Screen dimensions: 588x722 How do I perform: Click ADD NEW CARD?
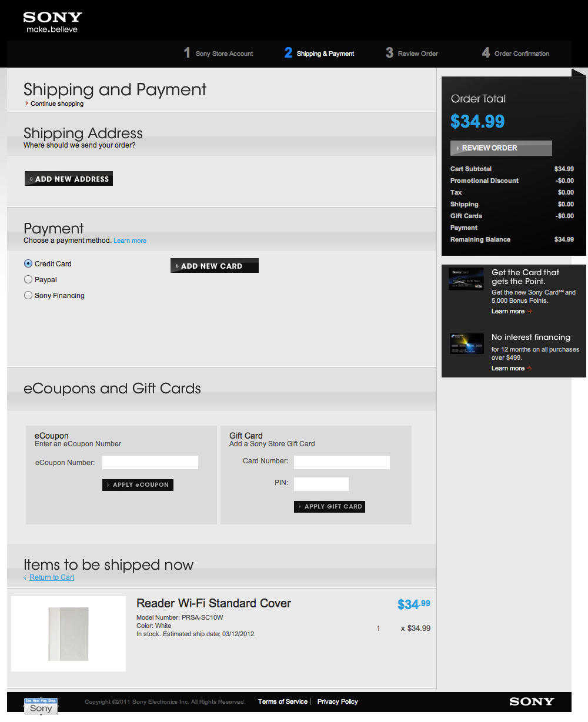[214, 265]
